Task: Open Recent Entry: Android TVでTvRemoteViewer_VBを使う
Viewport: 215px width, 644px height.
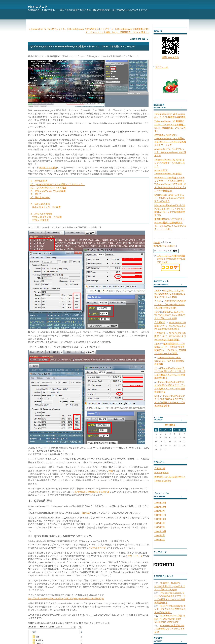Action: pyautogui.click(x=168, y=172)
